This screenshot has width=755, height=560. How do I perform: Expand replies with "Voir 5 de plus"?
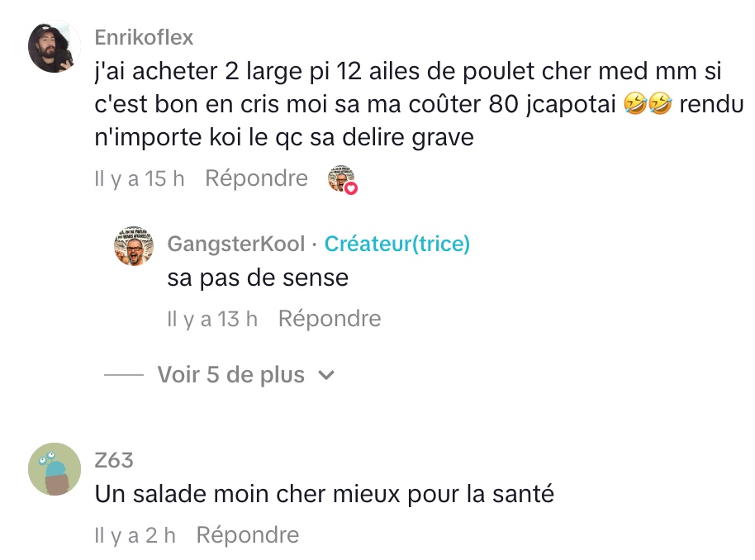pyautogui.click(x=231, y=375)
